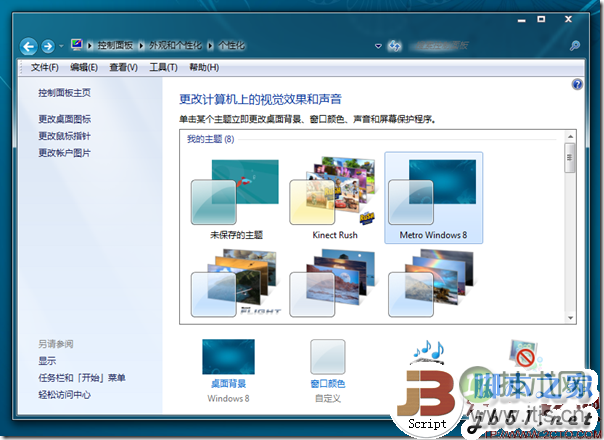Open 显示 link under 另请参阅
604x440 pixels.
[47, 361]
